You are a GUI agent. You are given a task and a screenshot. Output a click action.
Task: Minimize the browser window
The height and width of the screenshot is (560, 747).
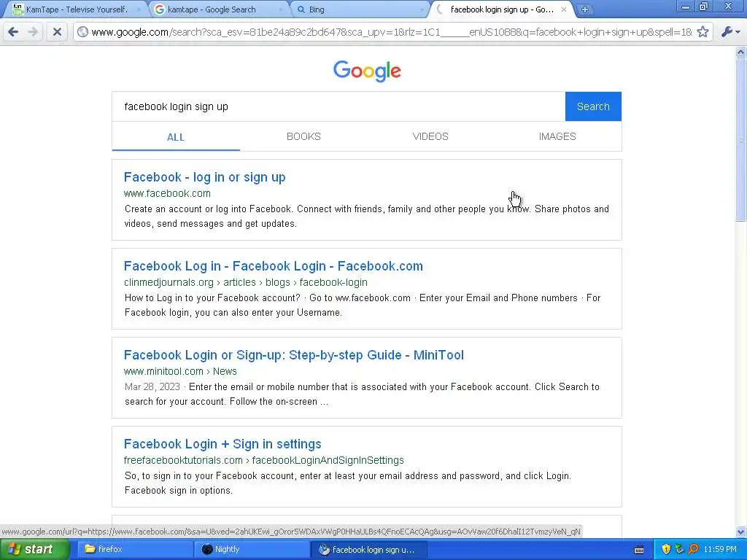click(686, 6)
